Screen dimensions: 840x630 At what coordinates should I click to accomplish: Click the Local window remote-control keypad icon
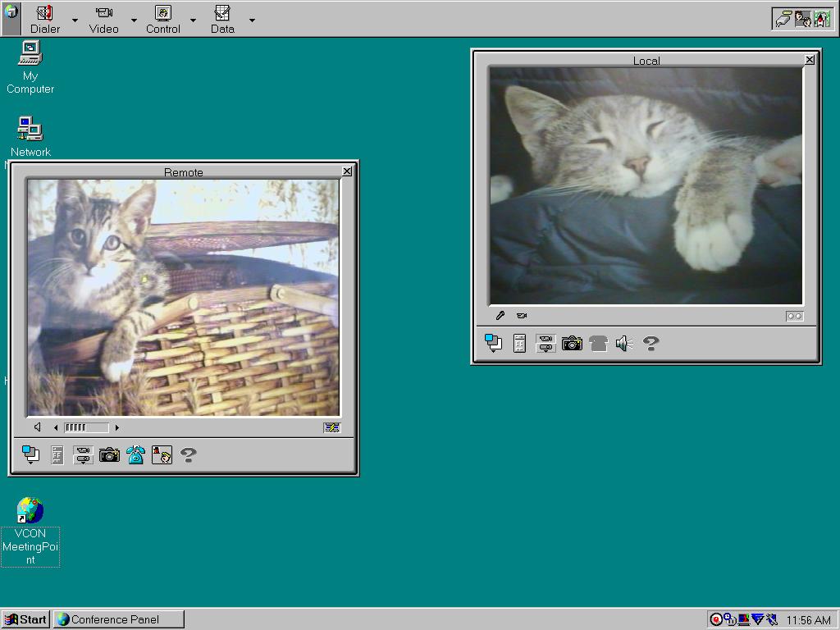pyautogui.click(x=519, y=344)
